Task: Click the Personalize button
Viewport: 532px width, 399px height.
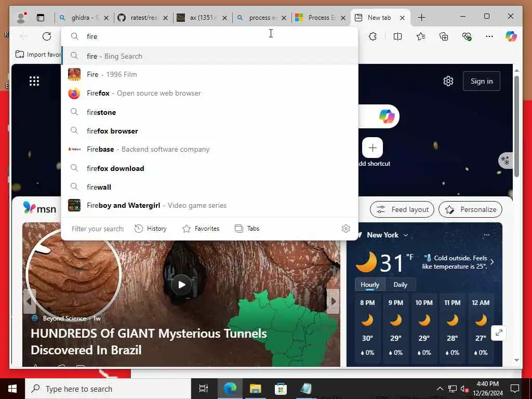Action: (470, 209)
